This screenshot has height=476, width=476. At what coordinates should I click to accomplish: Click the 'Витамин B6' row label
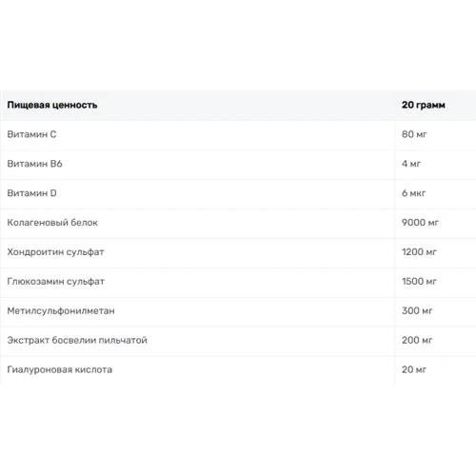34,164
